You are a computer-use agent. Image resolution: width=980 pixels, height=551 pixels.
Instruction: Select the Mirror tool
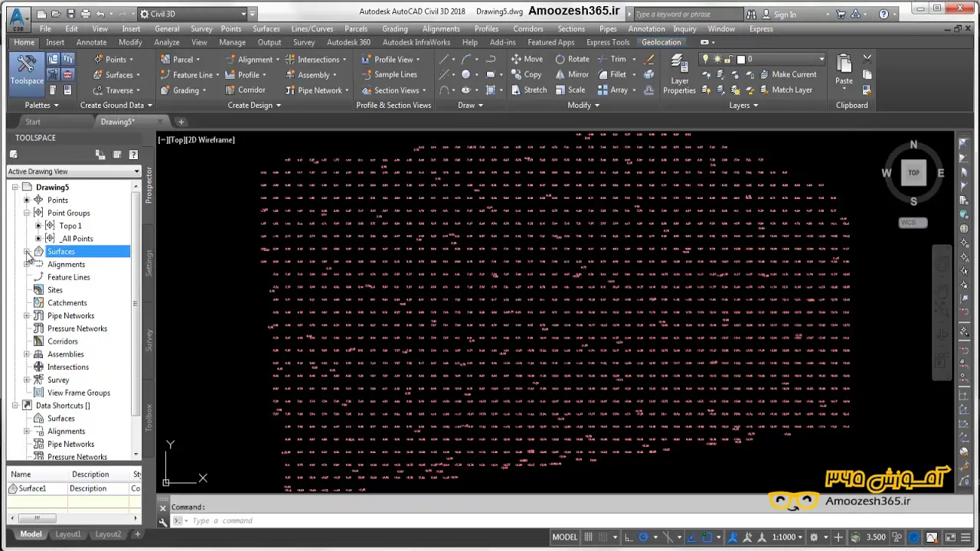click(572, 74)
